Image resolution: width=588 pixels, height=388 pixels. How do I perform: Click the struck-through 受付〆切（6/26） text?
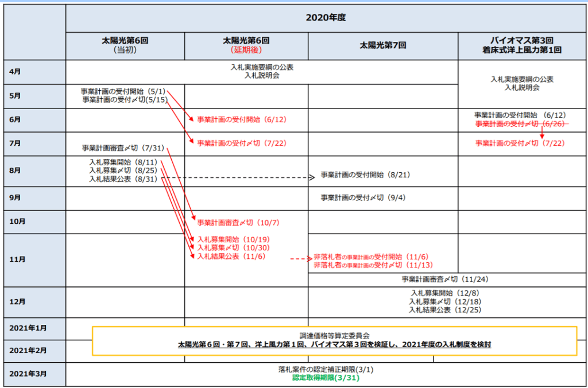(x=521, y=123)
